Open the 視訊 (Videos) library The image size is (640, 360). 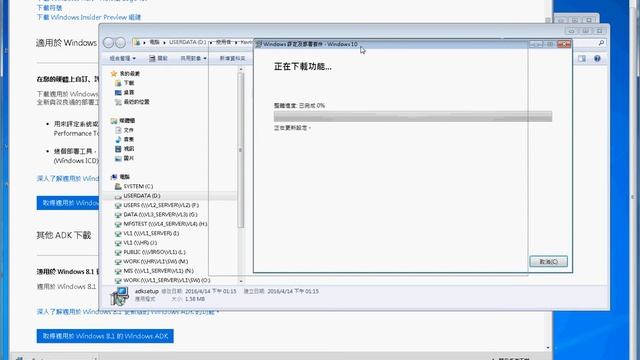[129, 149]
